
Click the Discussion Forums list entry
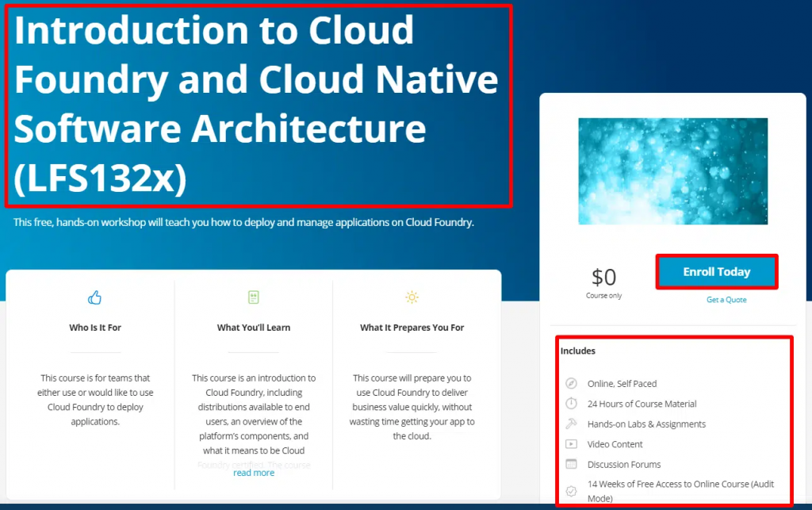[x=624, y=464]
